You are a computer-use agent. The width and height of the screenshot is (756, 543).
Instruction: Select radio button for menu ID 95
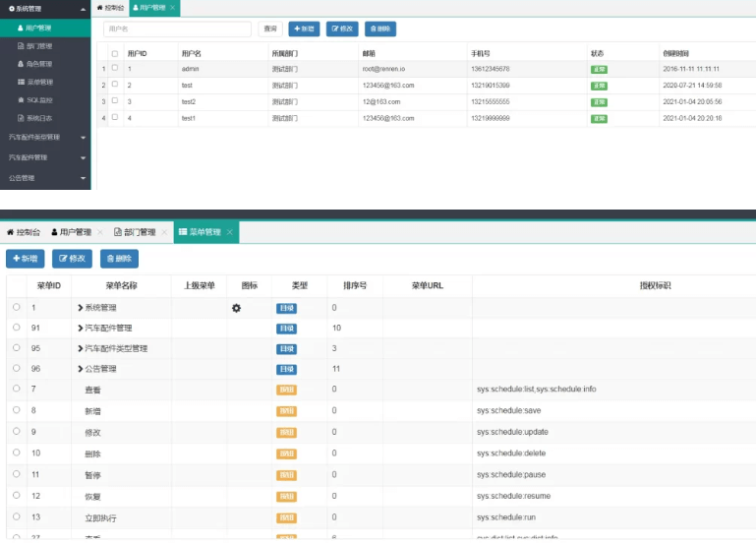point(17,347)
